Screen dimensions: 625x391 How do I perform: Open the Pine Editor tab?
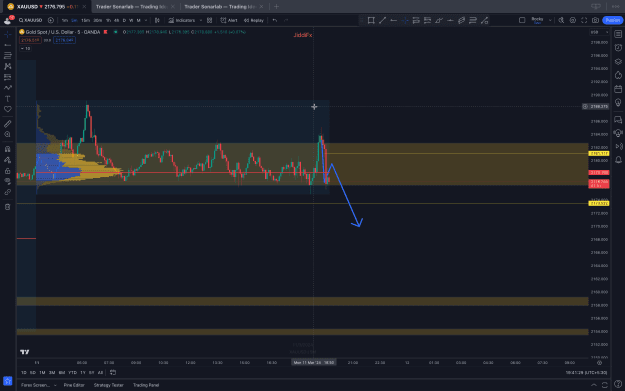(74, 385)
